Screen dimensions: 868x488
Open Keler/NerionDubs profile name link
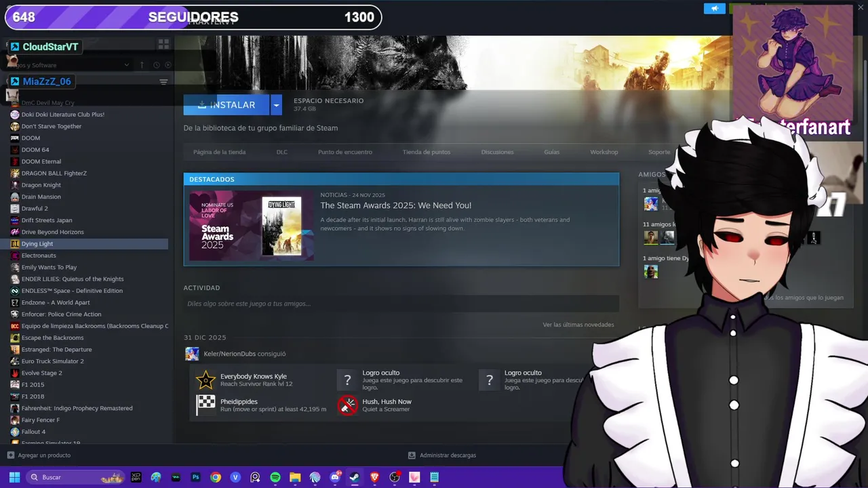pyautogui.click(x=229, y=354)
